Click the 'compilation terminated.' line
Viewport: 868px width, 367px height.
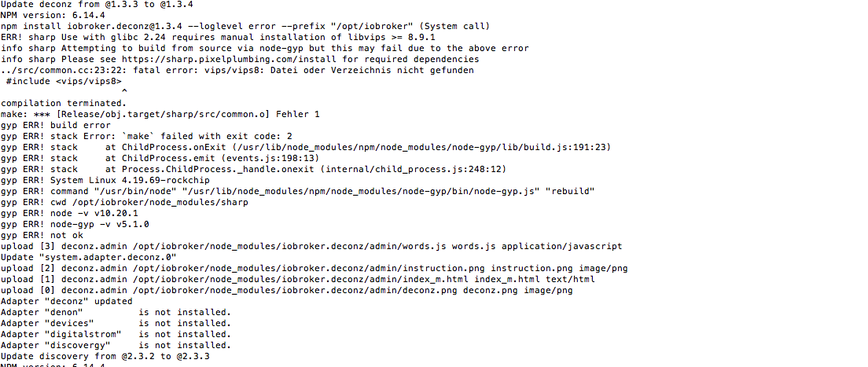click(64, 103)
